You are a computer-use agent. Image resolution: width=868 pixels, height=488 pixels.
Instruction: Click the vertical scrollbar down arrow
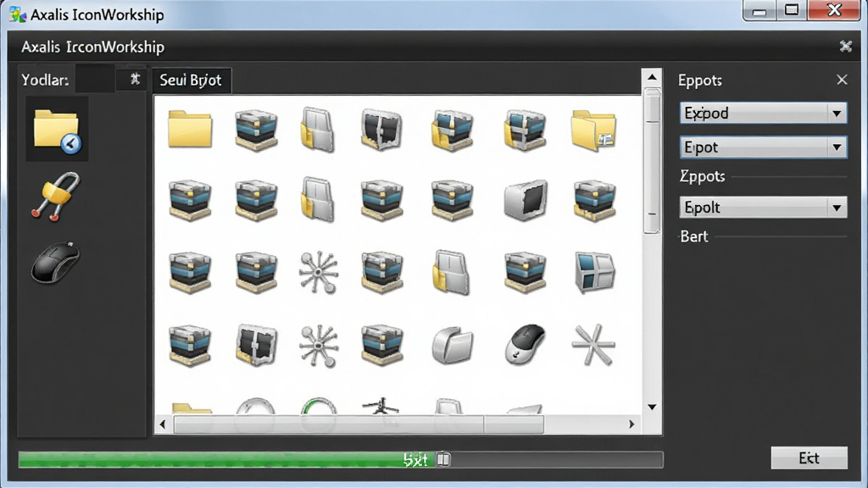pos(652,408)
